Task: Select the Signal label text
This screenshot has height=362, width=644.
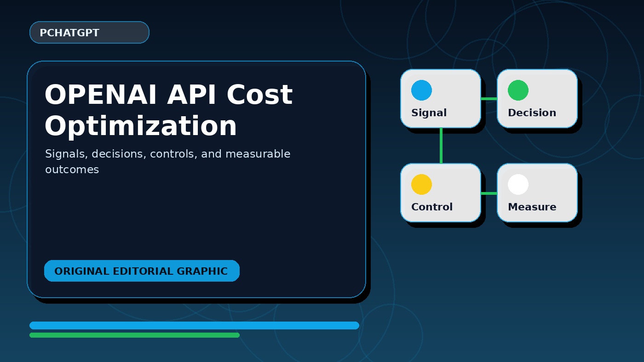Action: [429, 113]
